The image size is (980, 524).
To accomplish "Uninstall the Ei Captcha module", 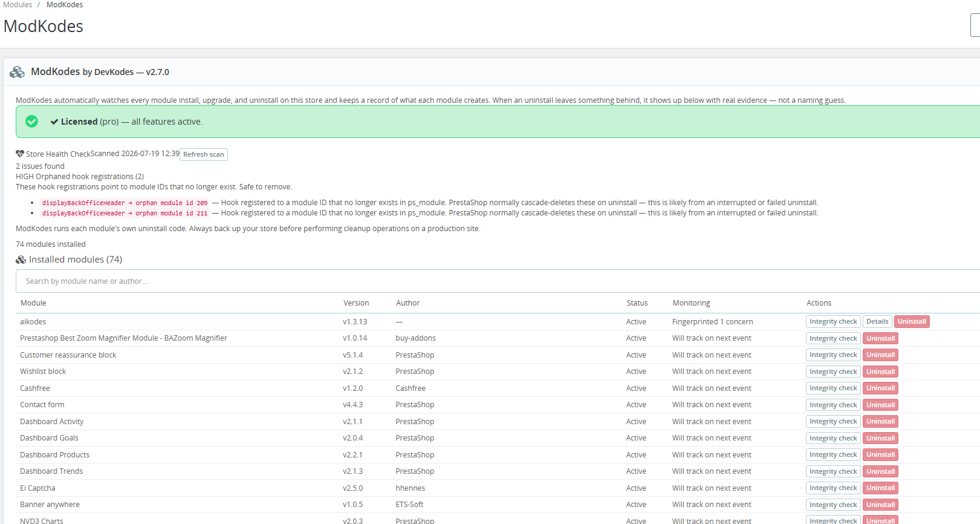I will pyautogui.click(x=880, y=488).
